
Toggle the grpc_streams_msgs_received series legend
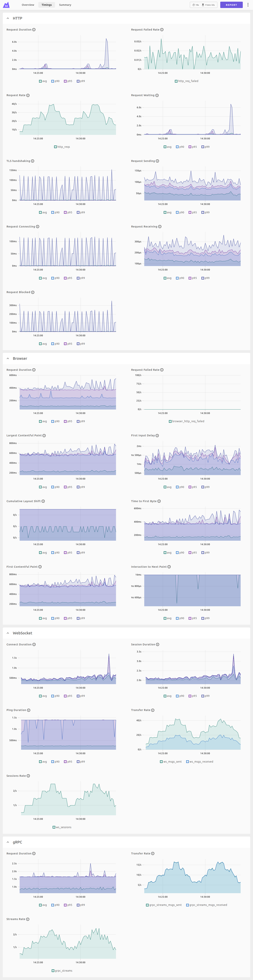click(x=207, y=905)
